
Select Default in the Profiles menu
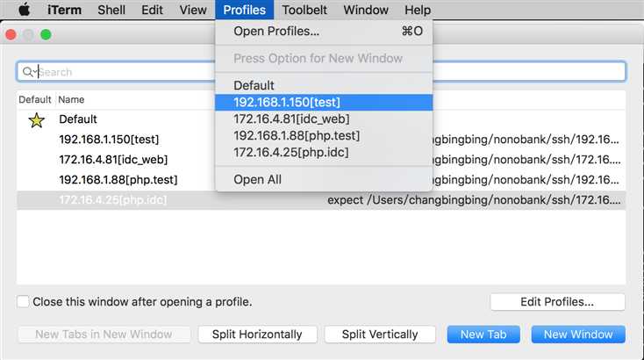click(324, 85)
